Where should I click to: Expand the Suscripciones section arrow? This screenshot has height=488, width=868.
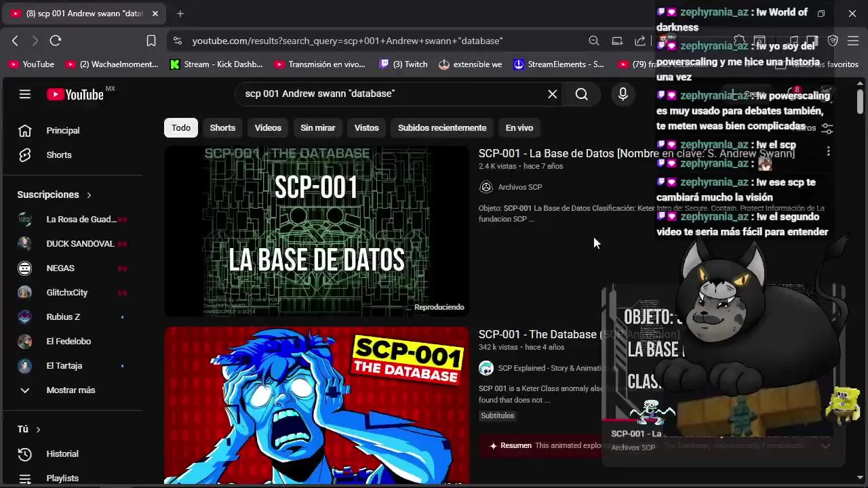pos(89,195)
